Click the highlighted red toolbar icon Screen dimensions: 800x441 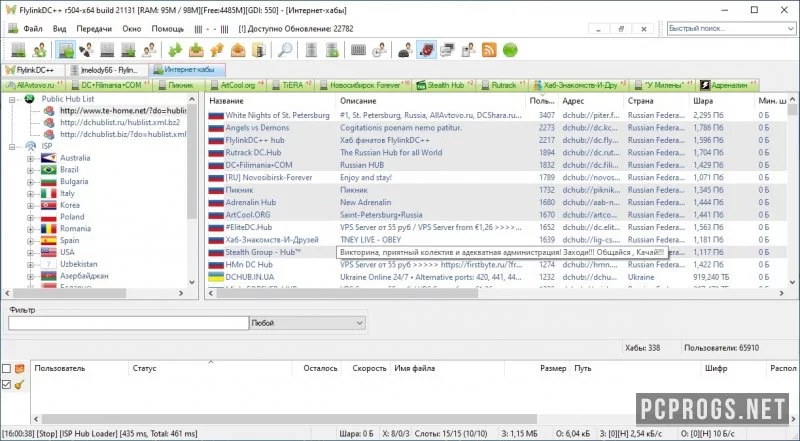pyautogui.click(x=427, y=50)
